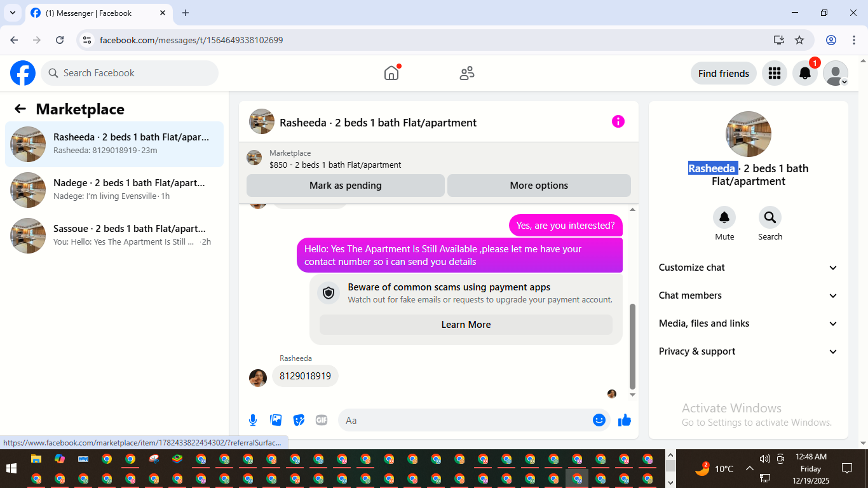Click the Facebook logo icon
868x488 pixels.
point(23,73)
